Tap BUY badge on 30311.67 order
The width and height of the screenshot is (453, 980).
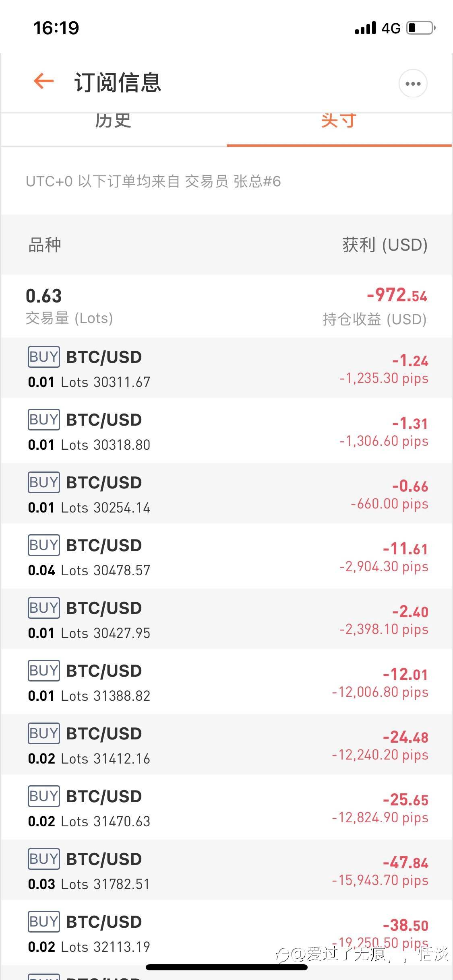(44, 357)
